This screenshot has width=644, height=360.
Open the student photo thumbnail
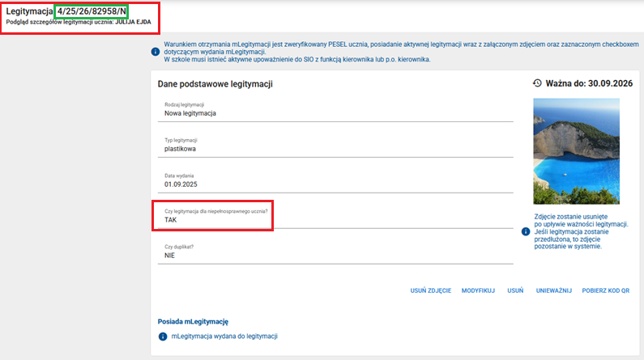click(x=576, y=150)
